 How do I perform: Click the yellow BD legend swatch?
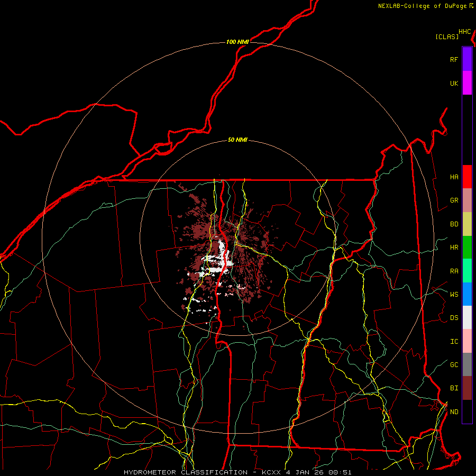coord(467,224)
